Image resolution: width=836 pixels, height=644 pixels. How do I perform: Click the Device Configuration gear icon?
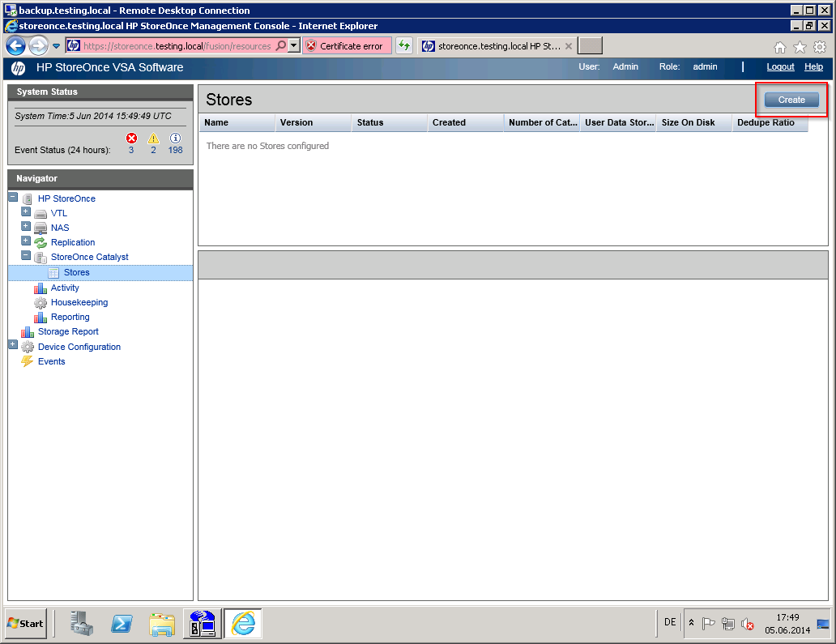(28, 347)
